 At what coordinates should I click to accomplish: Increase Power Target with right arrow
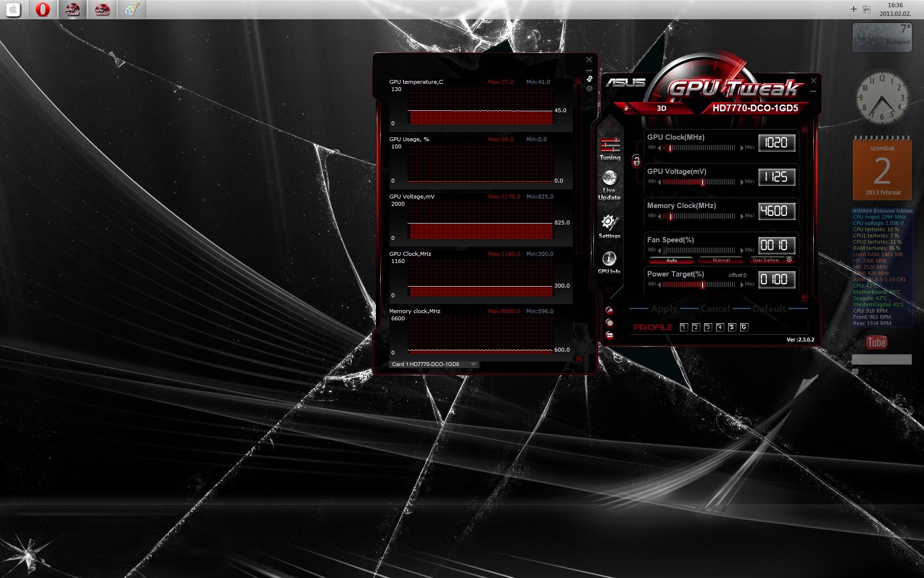click(742, 285)
